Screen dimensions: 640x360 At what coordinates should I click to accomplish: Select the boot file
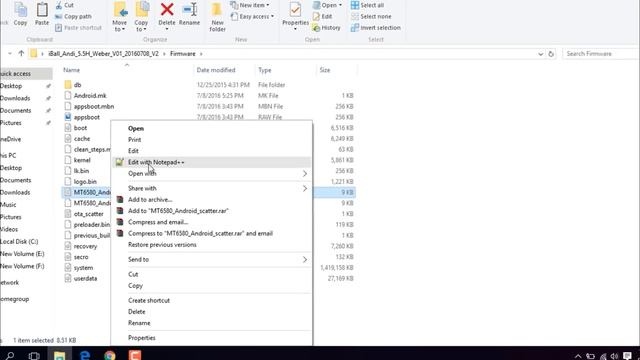point(80,128)
